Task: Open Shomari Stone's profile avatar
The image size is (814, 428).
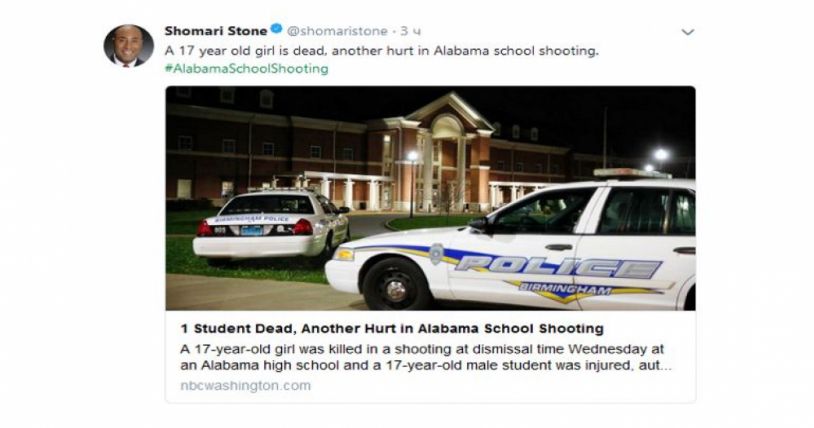Action: click(x=128, y=46)
